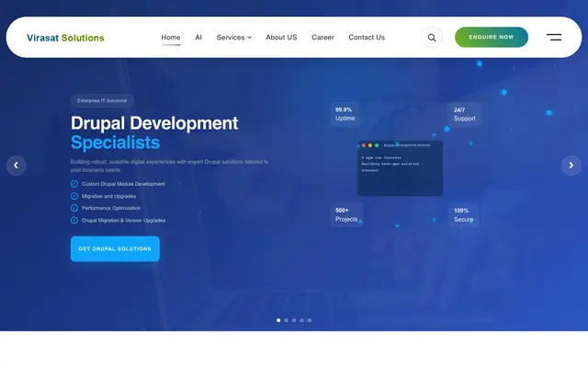
Task: Select the third carousel dot
Action: [294, 320]
